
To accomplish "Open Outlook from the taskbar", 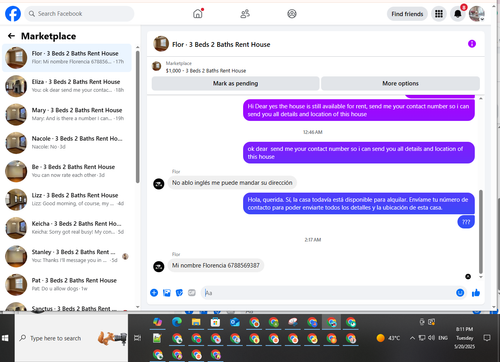I will (x=235, y=322).
